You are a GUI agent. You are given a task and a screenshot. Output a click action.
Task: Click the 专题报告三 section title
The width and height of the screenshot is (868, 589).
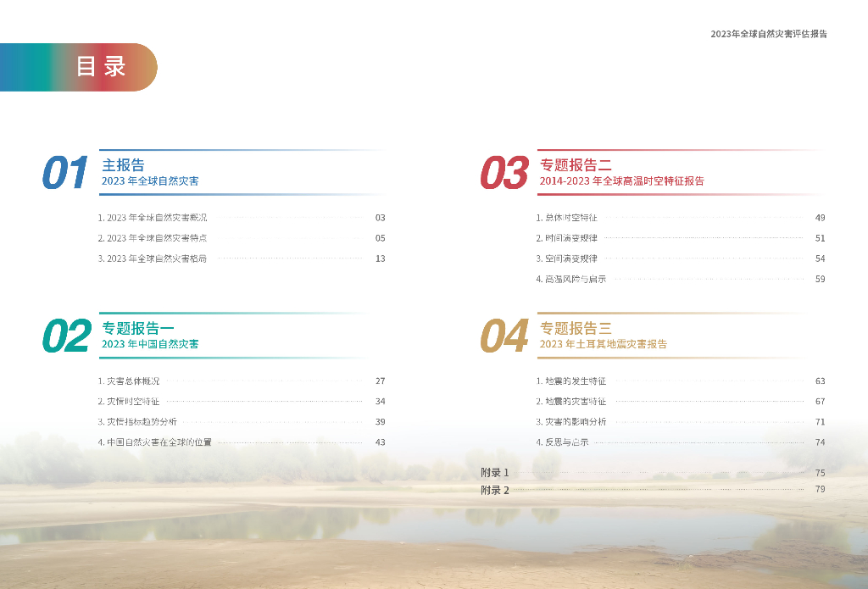(x=576, y=328)
